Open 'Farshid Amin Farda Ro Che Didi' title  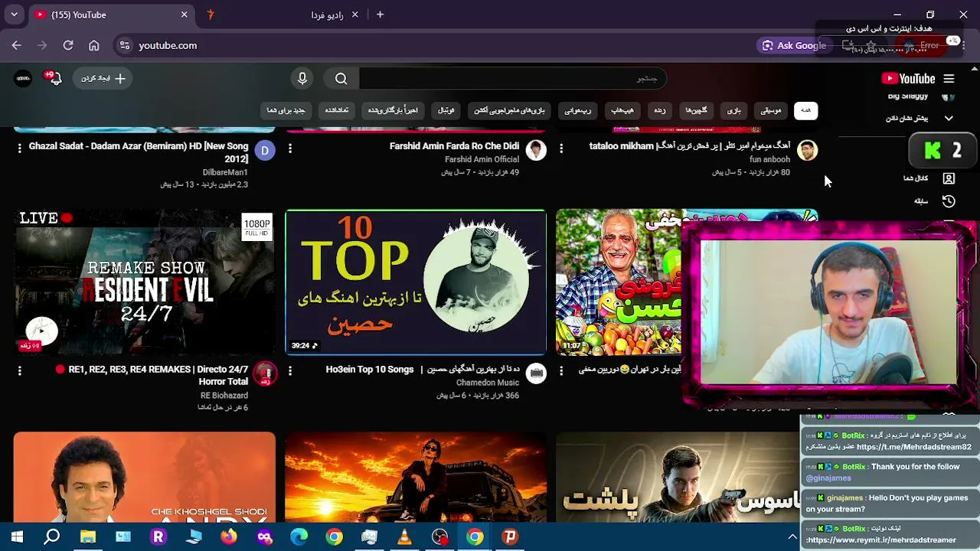coord(454,146)
